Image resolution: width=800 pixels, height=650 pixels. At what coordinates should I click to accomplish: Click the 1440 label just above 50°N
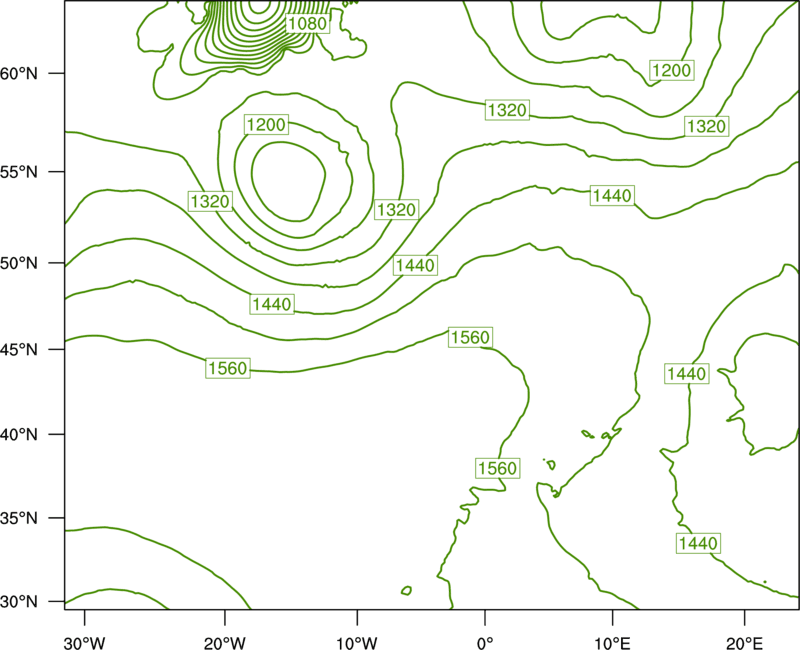pos(415,265)
